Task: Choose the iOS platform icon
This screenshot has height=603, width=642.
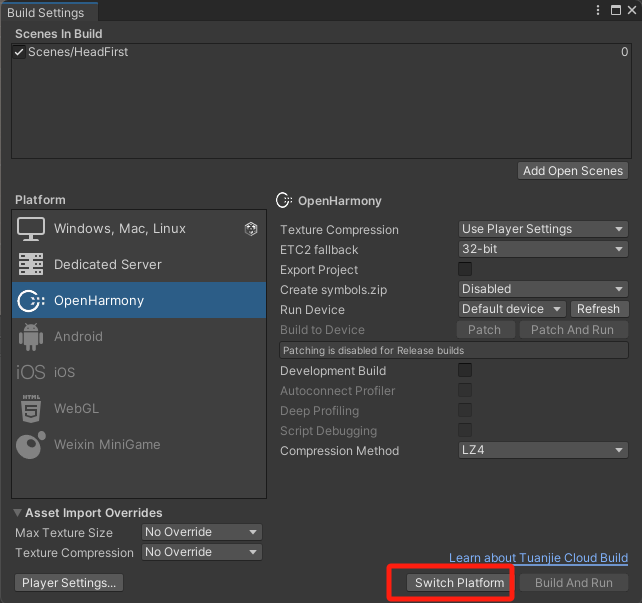Action: [x=31, y=372]
